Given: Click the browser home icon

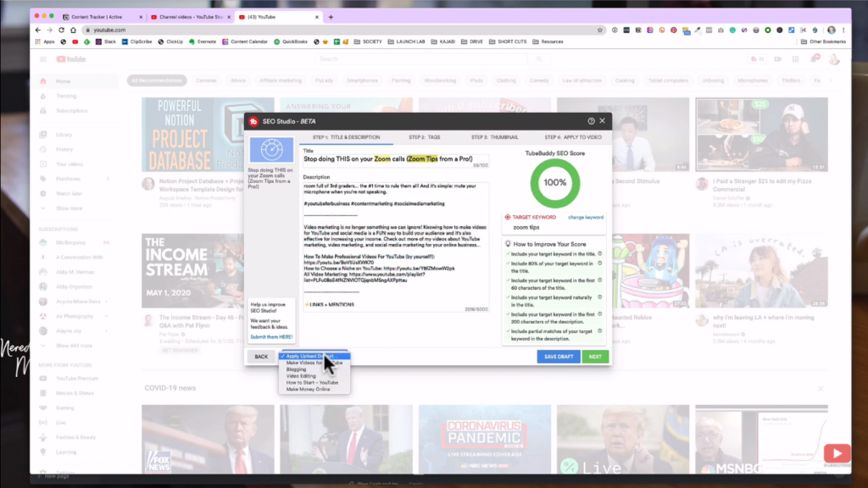Looking at the screenshot, I should pos(73,30).
